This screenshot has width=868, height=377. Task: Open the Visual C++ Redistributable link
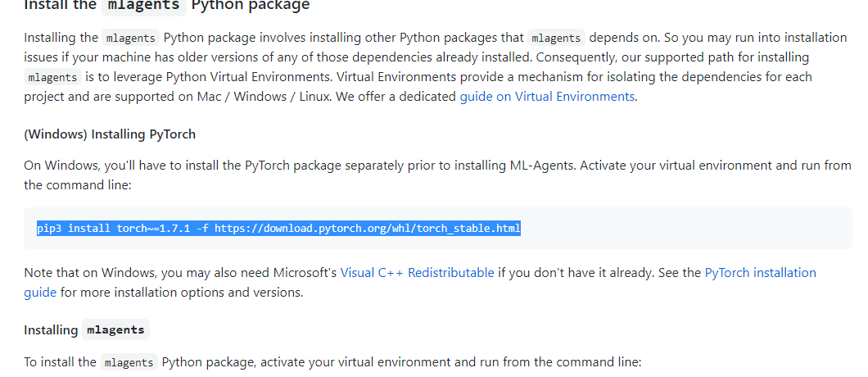pos(417,273)
